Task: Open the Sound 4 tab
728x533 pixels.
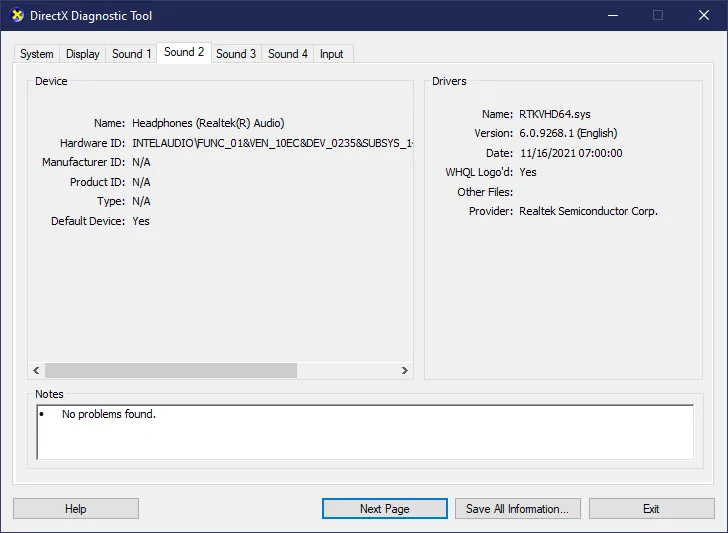Action: (x=288, y=54)
